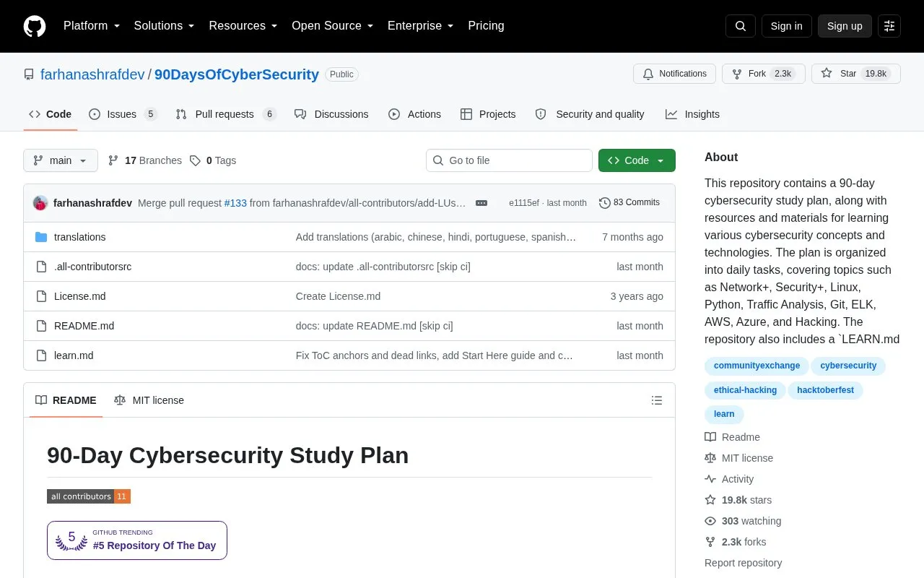Click the Sign in button
924x578 pixels.
coord(786,26)
